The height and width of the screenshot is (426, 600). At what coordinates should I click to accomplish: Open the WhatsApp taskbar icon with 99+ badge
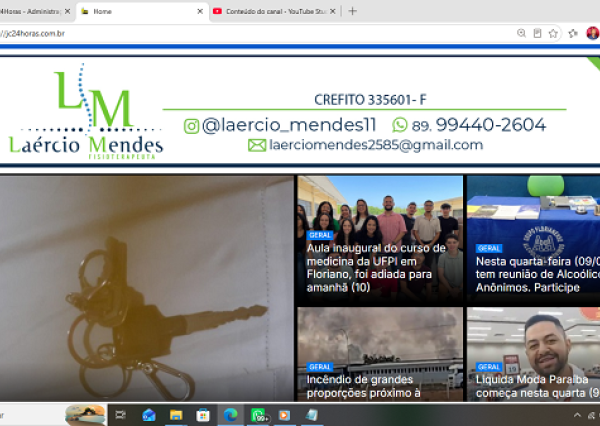coord(258,415)
